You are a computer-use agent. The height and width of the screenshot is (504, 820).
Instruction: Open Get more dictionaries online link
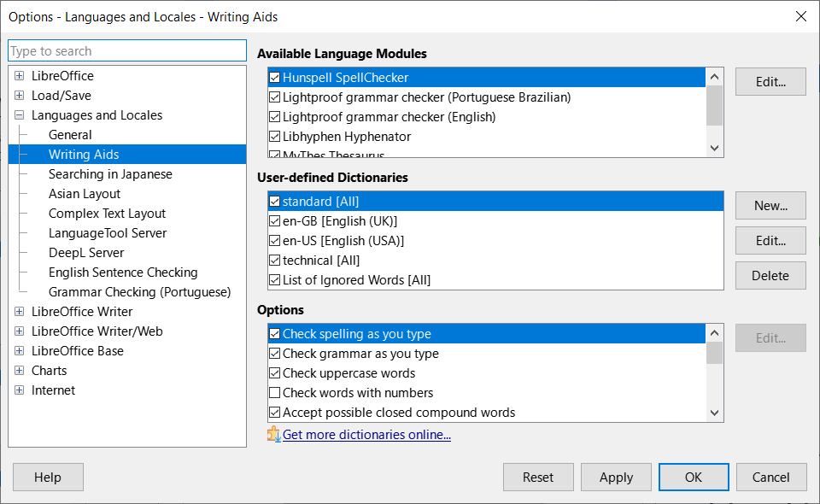pyautogui.click(x=366, y=434)
